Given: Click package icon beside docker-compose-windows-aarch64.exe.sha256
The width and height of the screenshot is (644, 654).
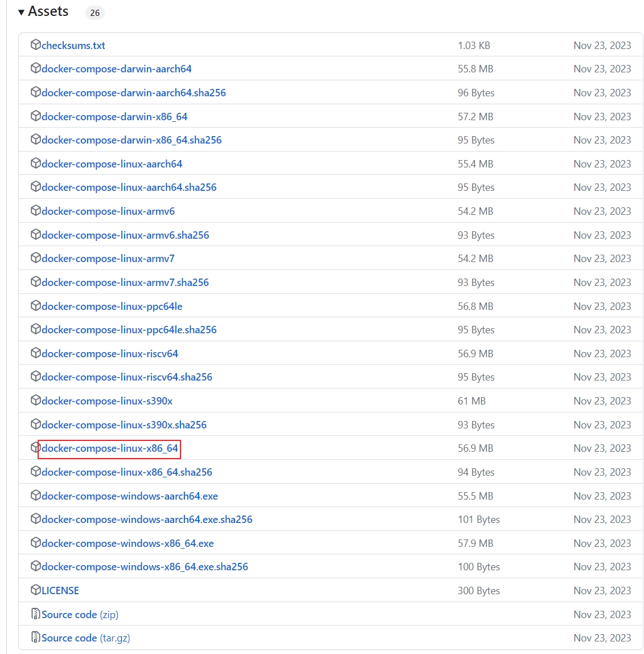Looking at the screenshot, I should coord(35,518).
